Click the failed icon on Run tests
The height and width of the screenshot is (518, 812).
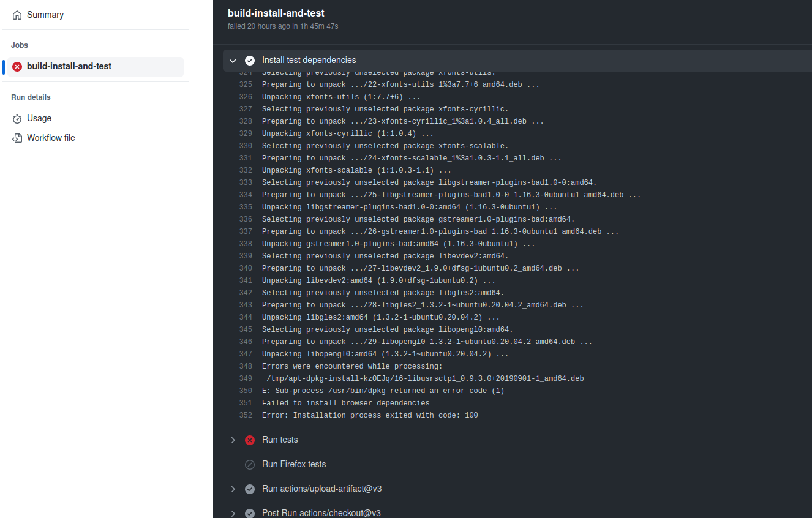click(250, 440)
